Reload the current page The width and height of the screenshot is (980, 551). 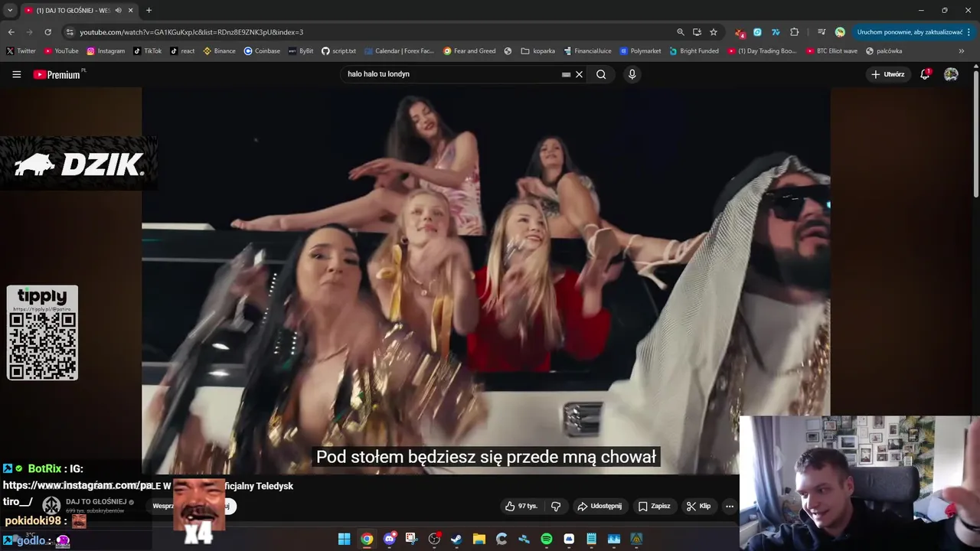pyautogui.click(x=47, y=32)
